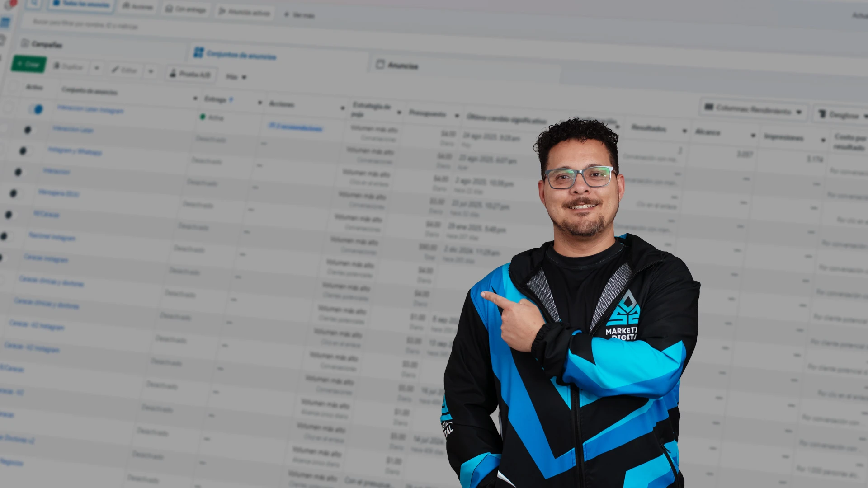This screenshot has height=488, width=868.
Task: Click the Duplicar copy icon
Action: (57, 66)
